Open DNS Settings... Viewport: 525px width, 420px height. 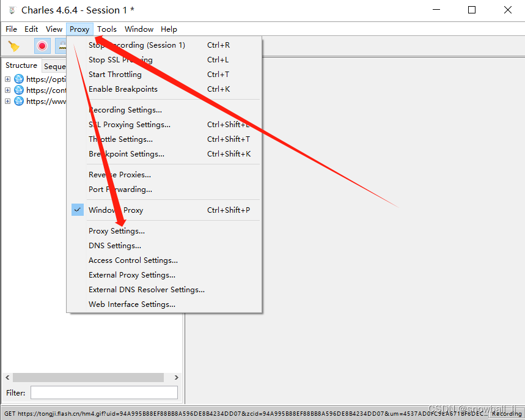pos(164,246)
